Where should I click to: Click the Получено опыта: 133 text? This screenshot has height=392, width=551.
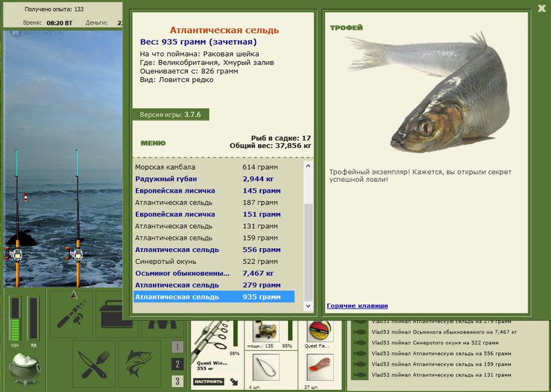tap(54, 9)
